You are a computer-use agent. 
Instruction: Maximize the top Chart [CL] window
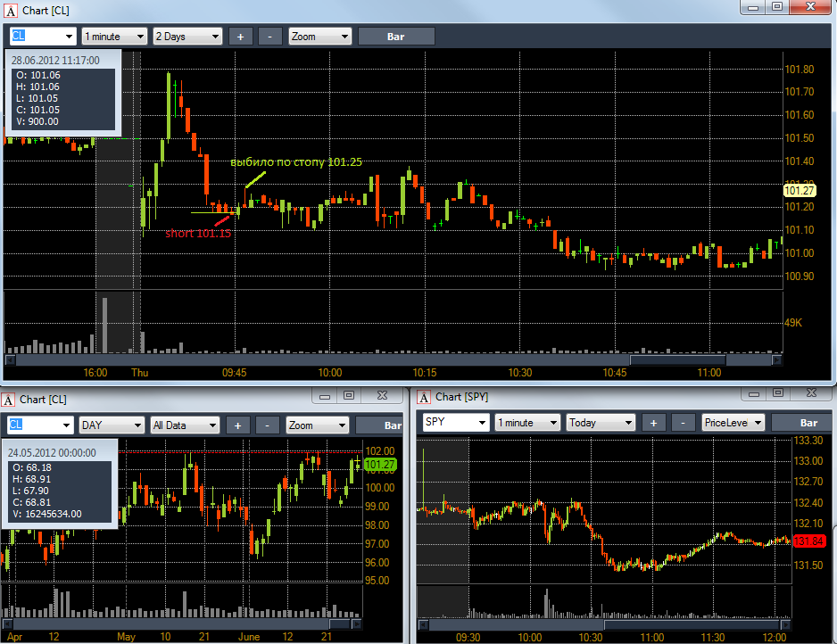(777, 7)
